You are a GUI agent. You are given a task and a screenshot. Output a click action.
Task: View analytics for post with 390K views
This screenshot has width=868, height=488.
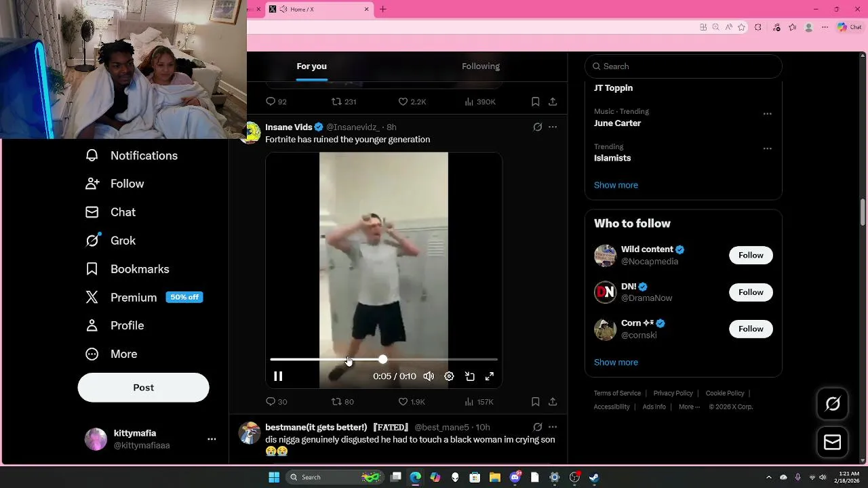point(480,102)
